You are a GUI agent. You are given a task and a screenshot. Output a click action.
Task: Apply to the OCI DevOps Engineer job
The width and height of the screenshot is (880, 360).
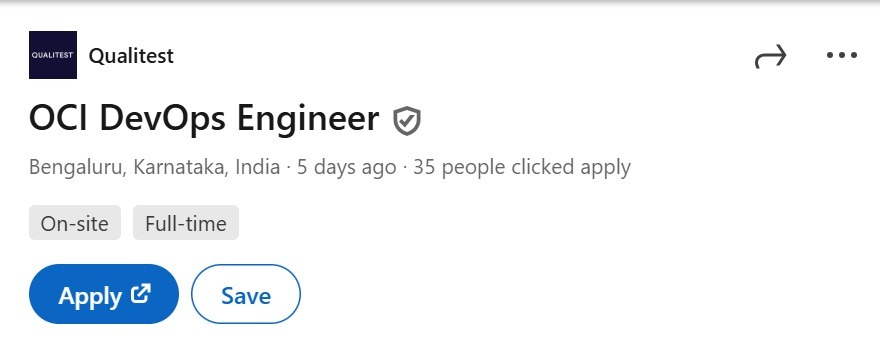104,294
